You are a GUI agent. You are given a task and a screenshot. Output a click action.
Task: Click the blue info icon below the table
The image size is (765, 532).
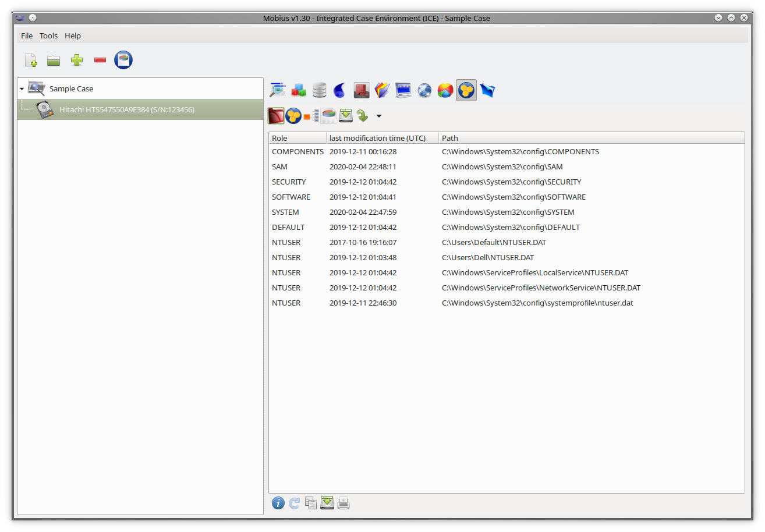click(278, 503)
